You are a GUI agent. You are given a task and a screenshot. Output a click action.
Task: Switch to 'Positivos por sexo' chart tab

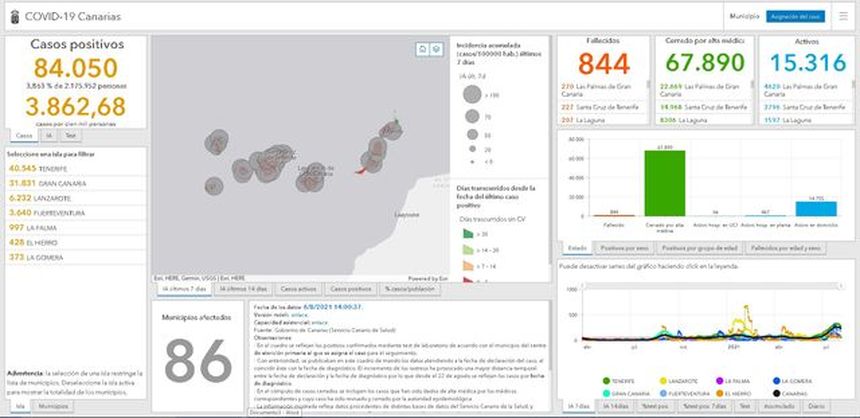[x=625, y=248]
